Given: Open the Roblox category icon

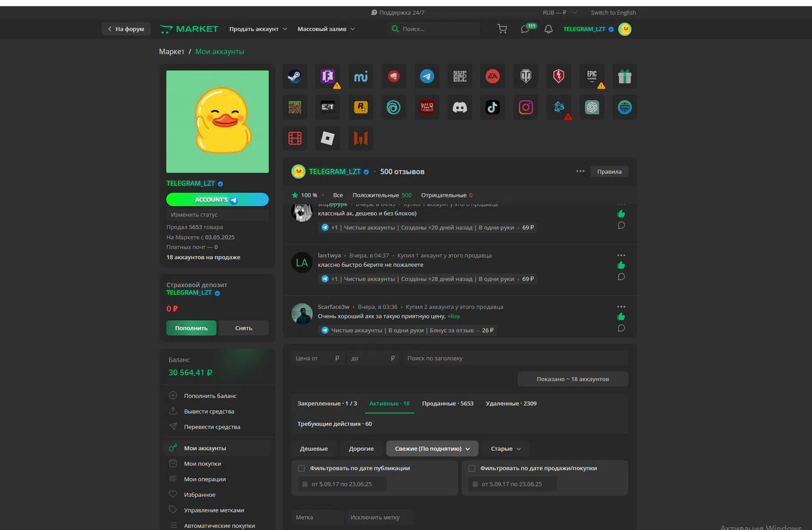Looking at the screenshot, I should click(x=328, y=138).
